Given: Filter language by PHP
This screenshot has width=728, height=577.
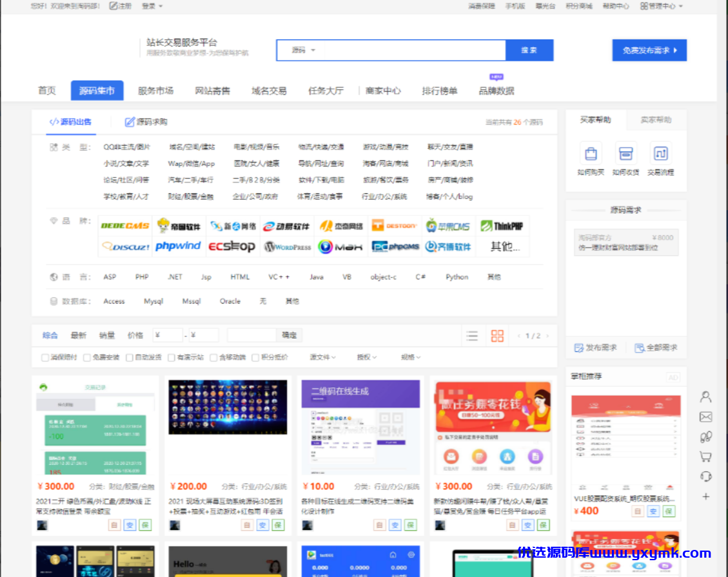Looking at the screenshot, I should click(x=142, y=277).
